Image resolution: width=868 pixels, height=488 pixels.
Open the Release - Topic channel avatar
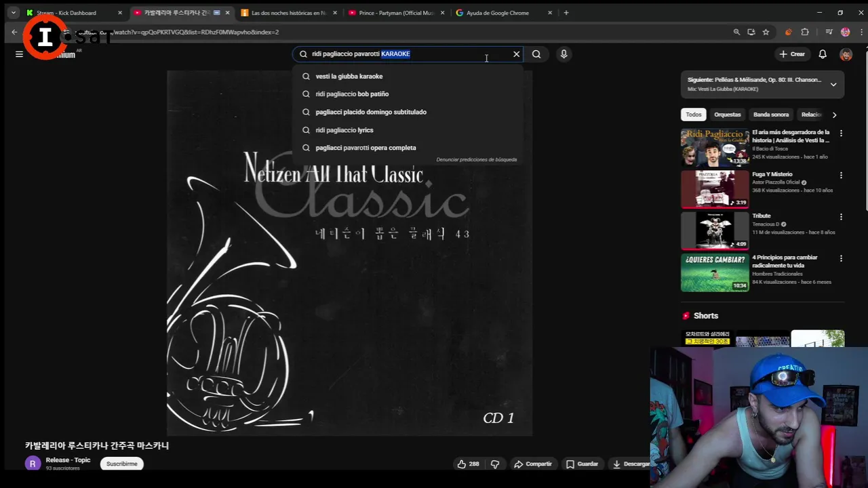click(33, 464)
